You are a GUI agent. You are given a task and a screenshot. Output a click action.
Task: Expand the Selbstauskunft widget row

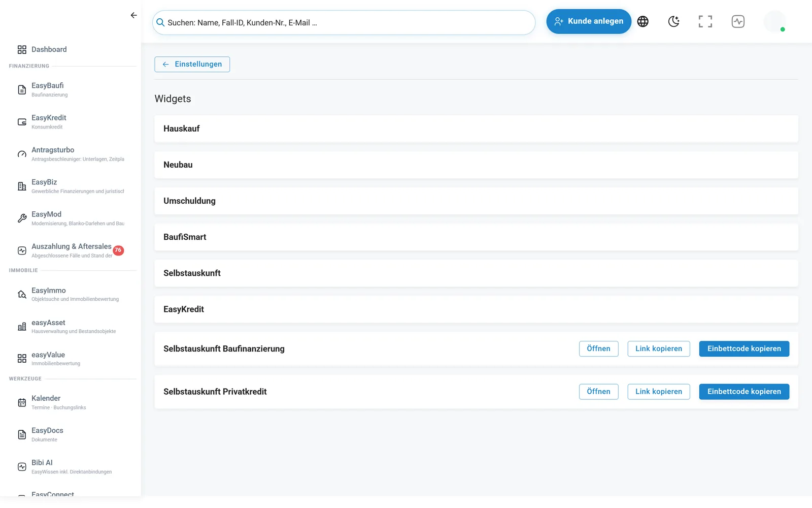click(x=476, y=273)
